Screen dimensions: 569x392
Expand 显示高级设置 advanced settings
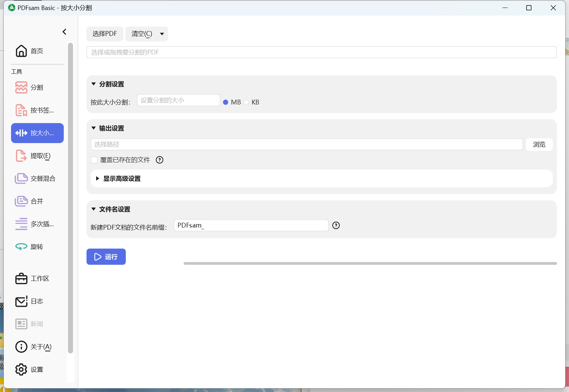point(98,179)
